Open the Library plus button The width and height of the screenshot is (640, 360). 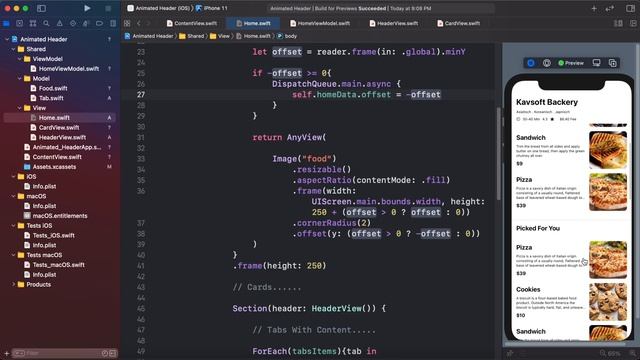click(x=594, y=8)
